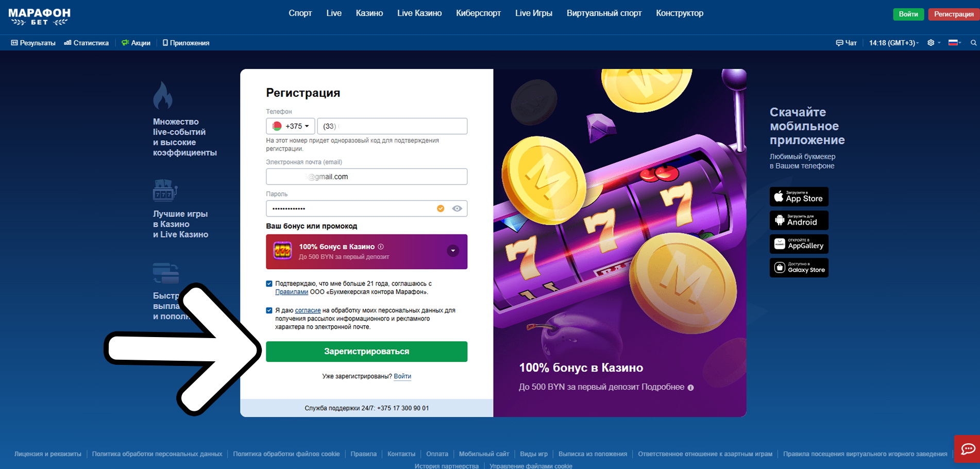Click the Android download badge
The height and width of the screenshot is (469, 980).
(x=799, y=220)
